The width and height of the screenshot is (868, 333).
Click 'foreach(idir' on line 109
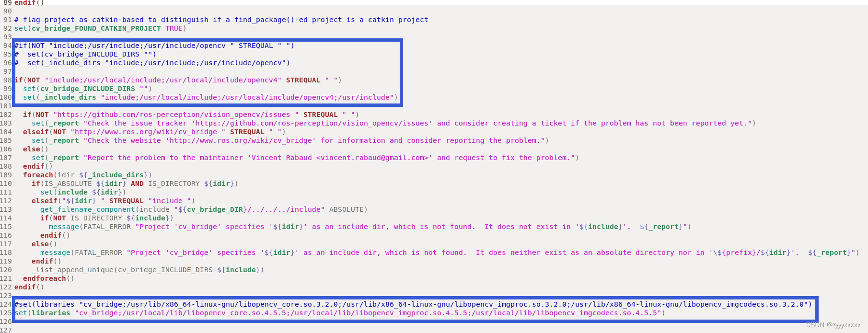(x=49, y=175)
